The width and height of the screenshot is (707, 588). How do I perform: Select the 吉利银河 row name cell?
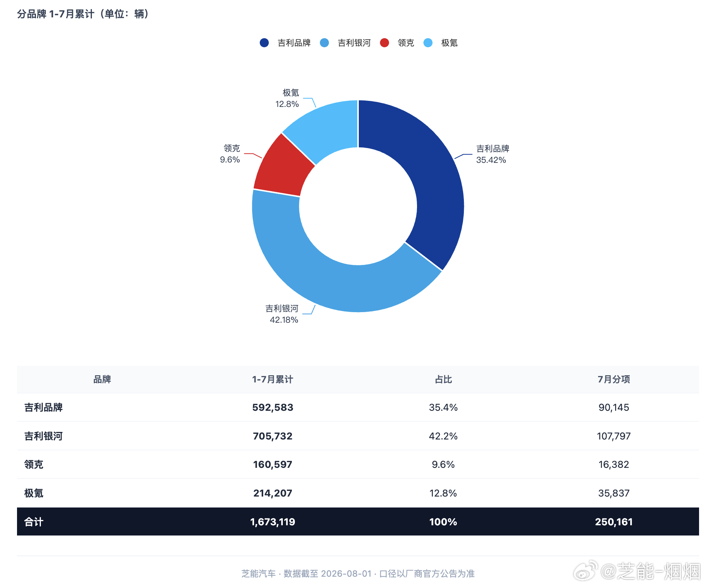point(43,436)
